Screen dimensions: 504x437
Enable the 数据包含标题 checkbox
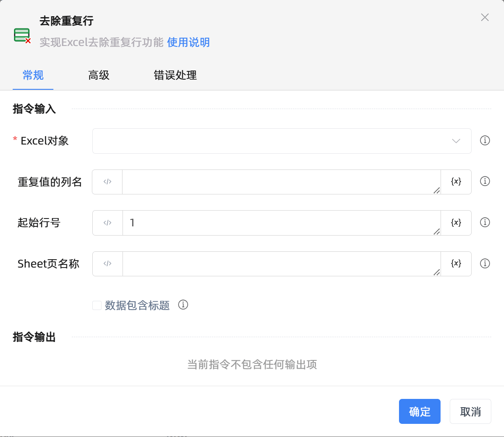point(97,305)
